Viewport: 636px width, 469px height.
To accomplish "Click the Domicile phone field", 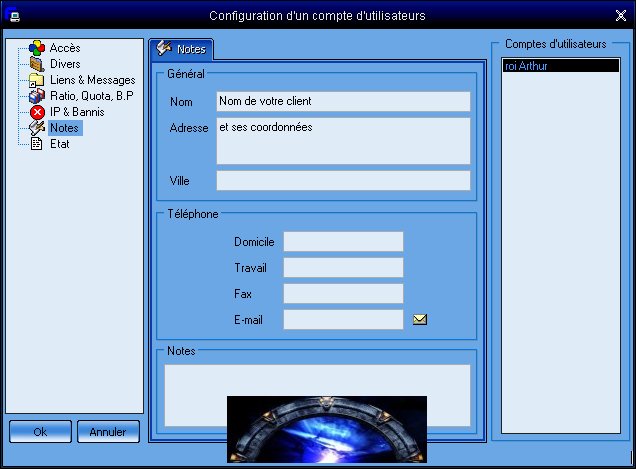I will [x=343, y=242].
